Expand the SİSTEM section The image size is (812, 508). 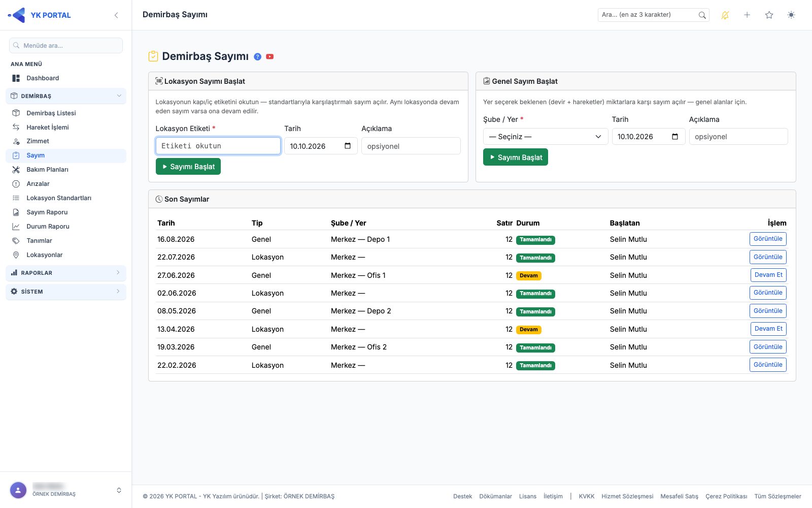(x=66, y=292)
